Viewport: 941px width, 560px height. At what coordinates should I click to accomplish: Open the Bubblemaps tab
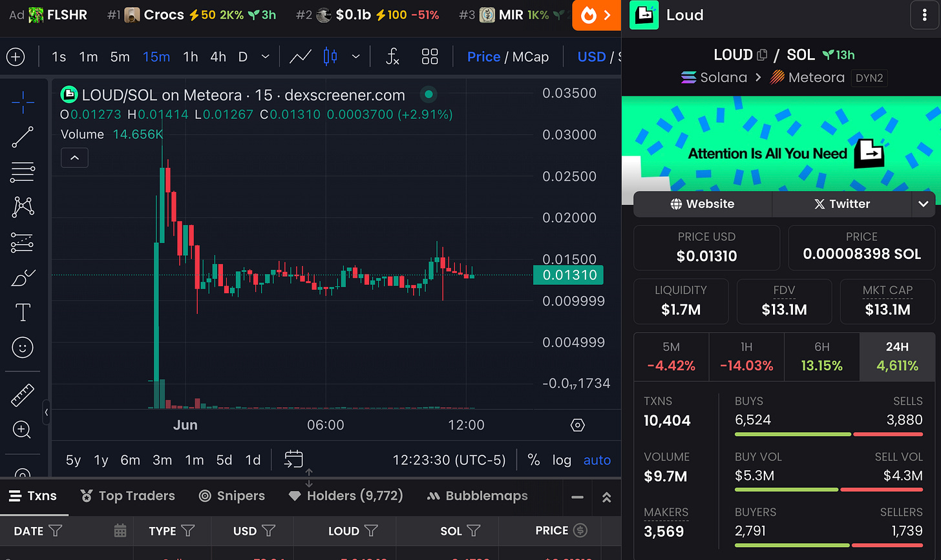tap(478, 495)
